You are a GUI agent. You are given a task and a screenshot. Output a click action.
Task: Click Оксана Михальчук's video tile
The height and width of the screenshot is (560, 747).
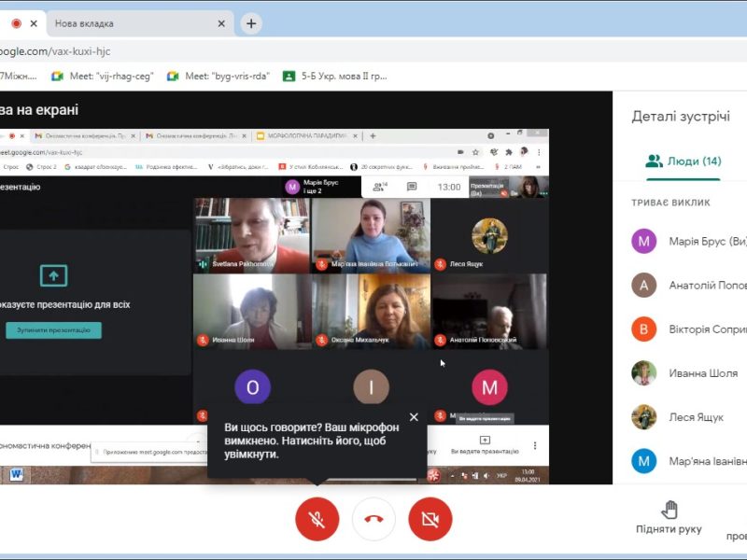[371, 312]
